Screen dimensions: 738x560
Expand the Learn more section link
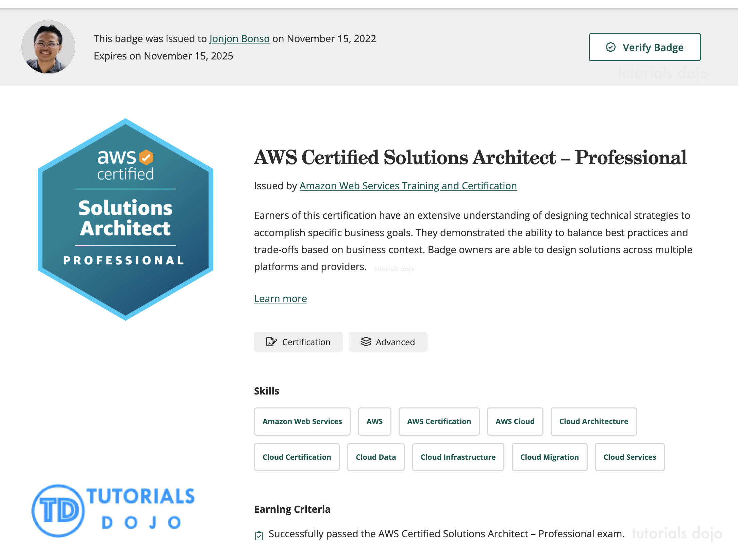[x=280, y=298]
